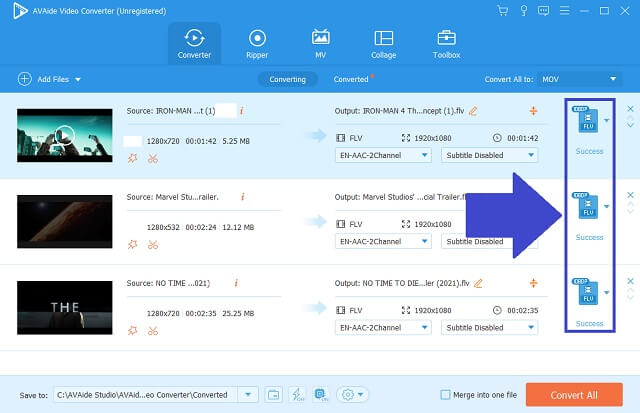Open Marvel Studios audio track EN-AAC-2Channel dropdown
The image size is (640, 413).
click(383, 241)
